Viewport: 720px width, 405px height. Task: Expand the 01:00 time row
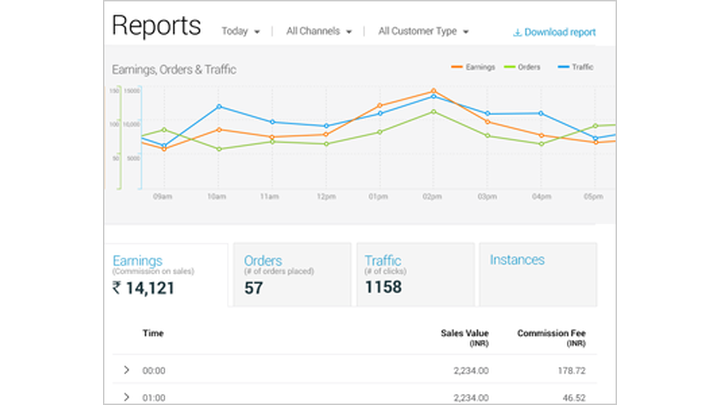click(126, 397)
